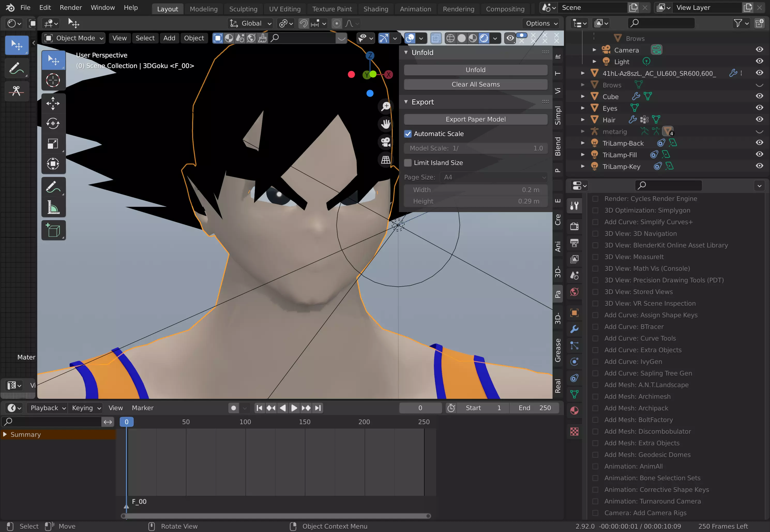Open the Window menu
This screenshot has width=770, height=532.
tap(103, 8)
